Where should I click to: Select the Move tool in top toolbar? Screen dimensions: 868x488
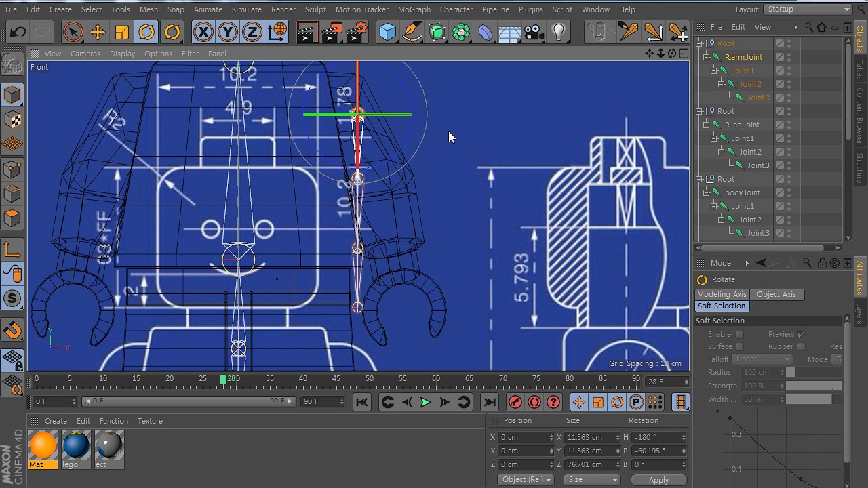click(98, 32)
